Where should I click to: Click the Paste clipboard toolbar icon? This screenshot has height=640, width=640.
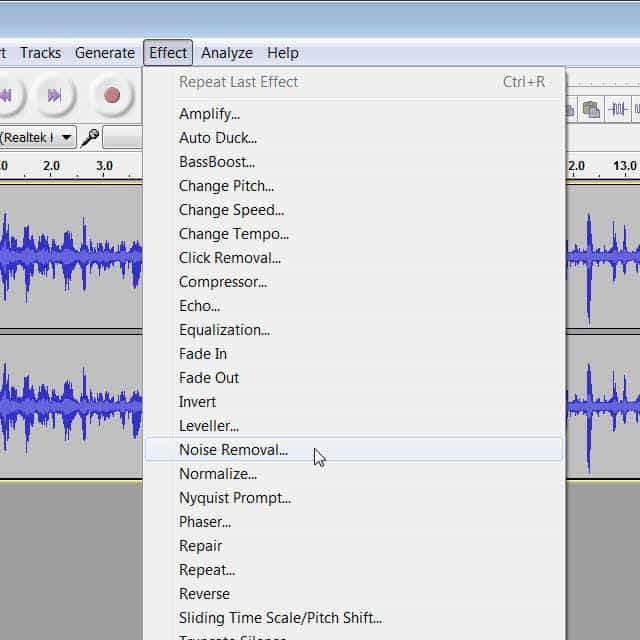pos(591,109)
